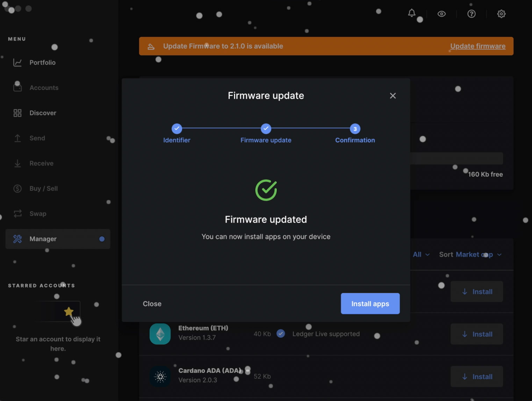The width and height of the screenshot is (532, 401).
Task: Click the Ethereum app icon
Action: [x=160, y=334]
